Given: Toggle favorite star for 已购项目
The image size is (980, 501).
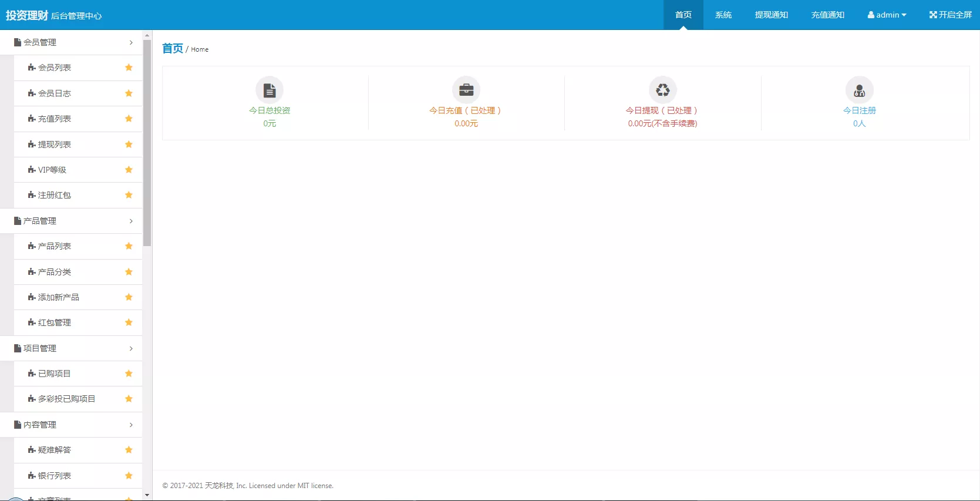Looking at the screenshot, I should [x=129, y=374].
